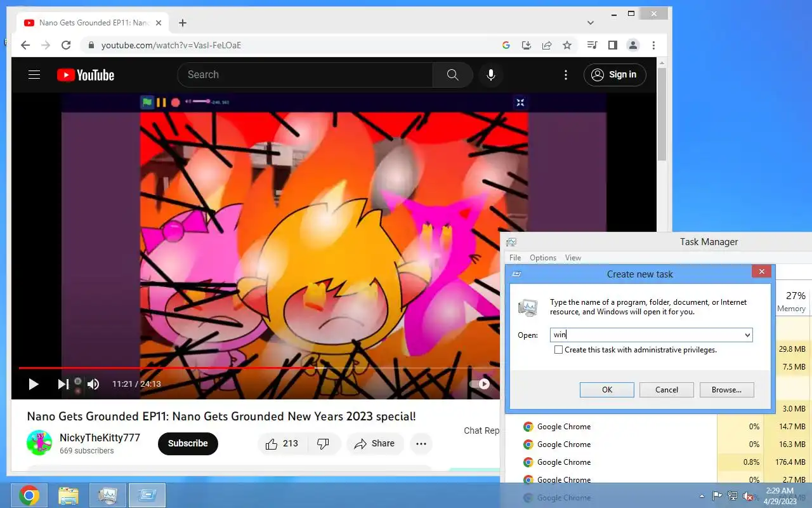Show hidden system tray icons
This screenshot has width=812, height=508.
coord(702,496)
